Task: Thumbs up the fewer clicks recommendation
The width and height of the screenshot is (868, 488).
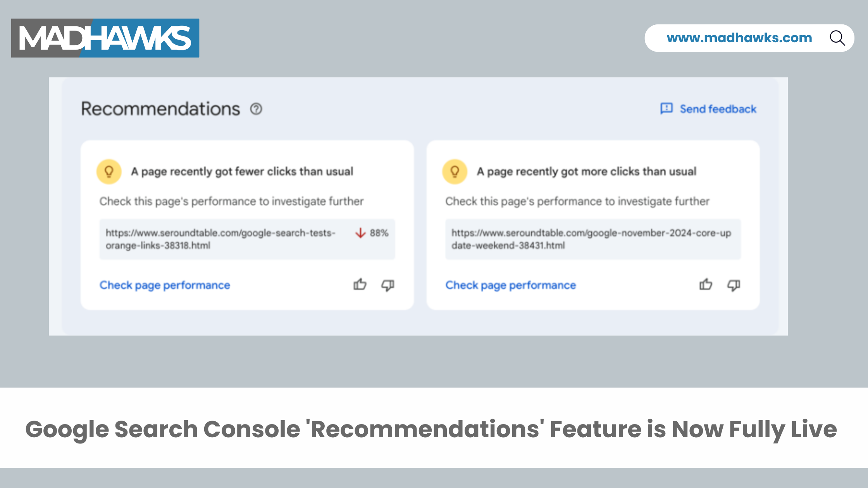Action: click(x=360, y=285)
